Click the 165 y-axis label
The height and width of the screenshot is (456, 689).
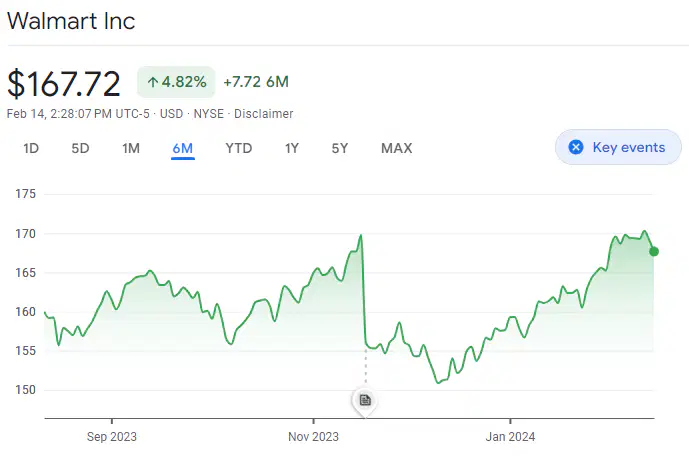point(25,273)
